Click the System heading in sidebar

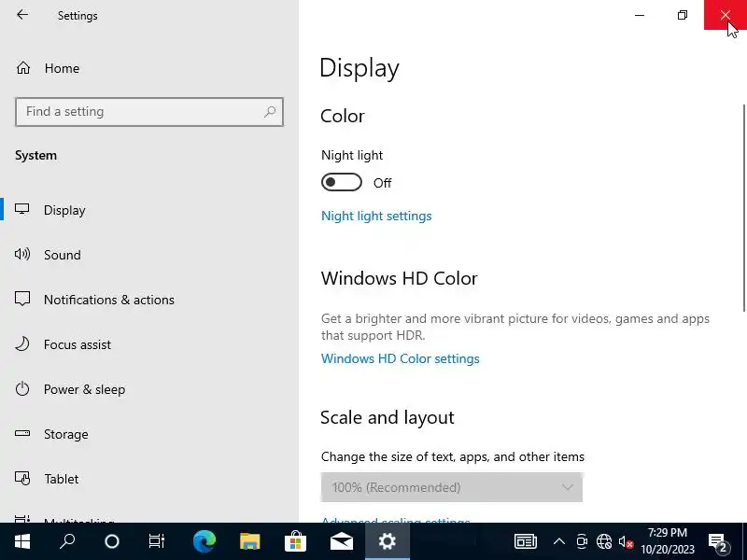click(x=35, y=155)
